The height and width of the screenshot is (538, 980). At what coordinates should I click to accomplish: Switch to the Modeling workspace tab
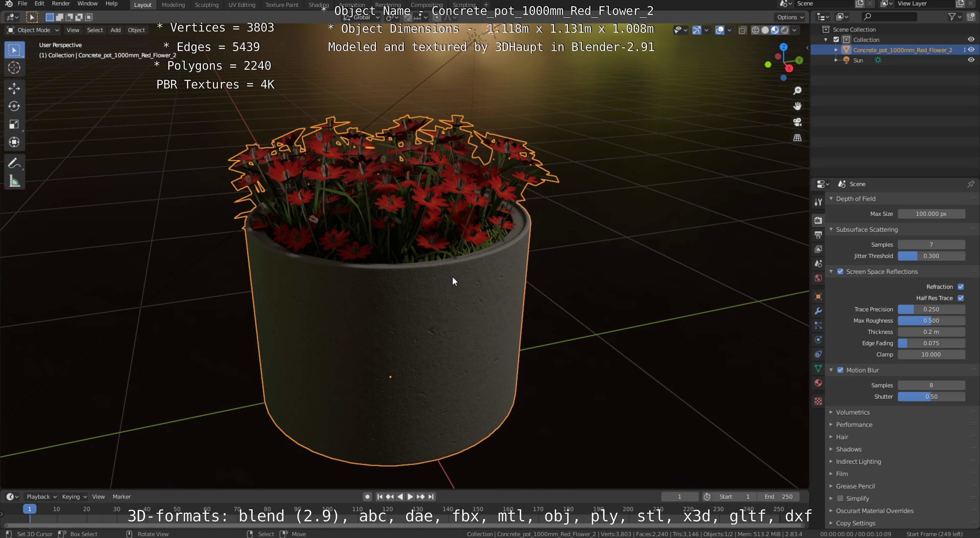point(173,5)
